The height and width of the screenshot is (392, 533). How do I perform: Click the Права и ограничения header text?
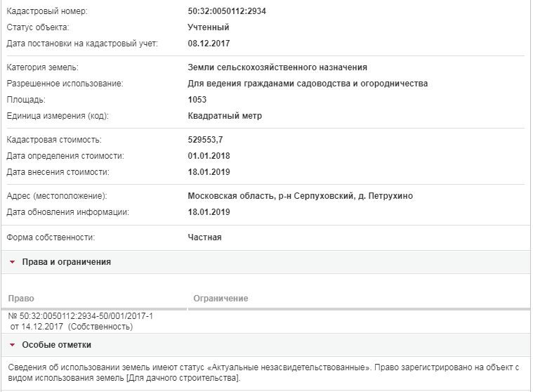[x=67, y=262]
